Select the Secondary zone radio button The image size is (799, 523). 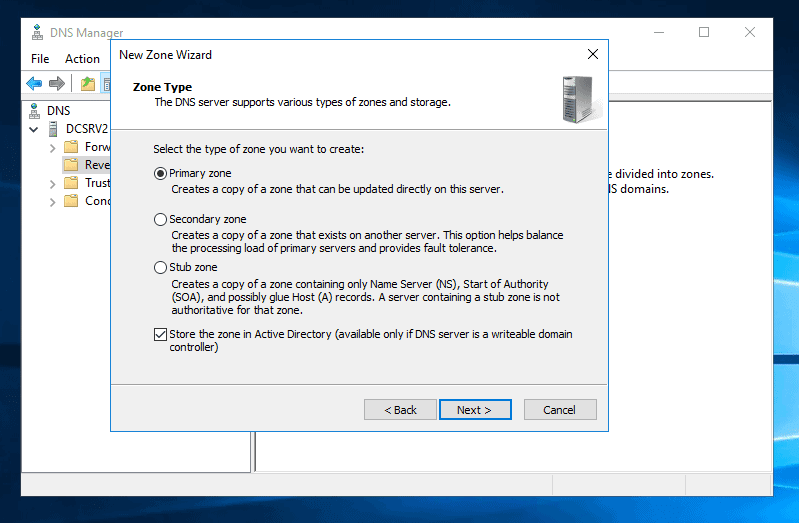160,219
